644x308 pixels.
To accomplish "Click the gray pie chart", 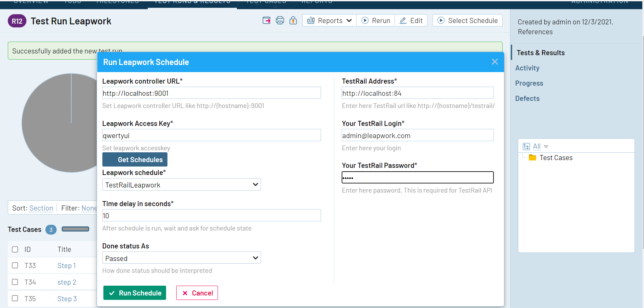I will pos(60,123).
